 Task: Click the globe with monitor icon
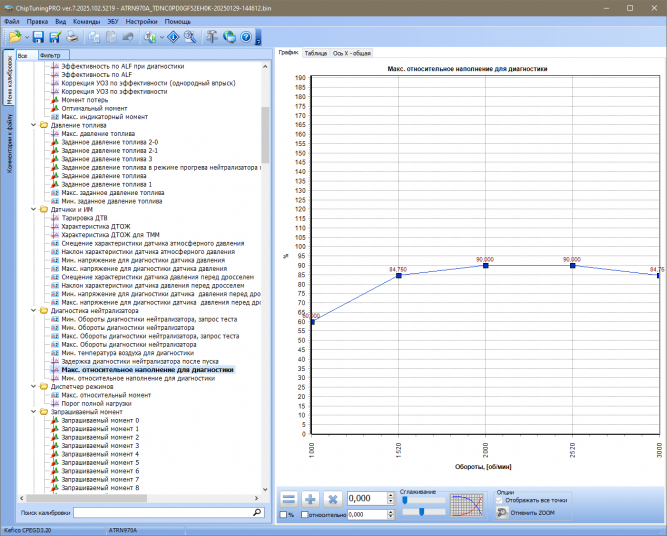[229, 37]
